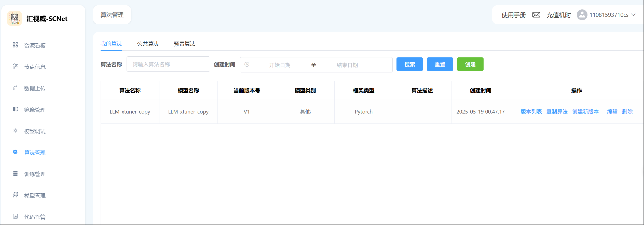Open the 开始日期 date picker

click(280, 65)
